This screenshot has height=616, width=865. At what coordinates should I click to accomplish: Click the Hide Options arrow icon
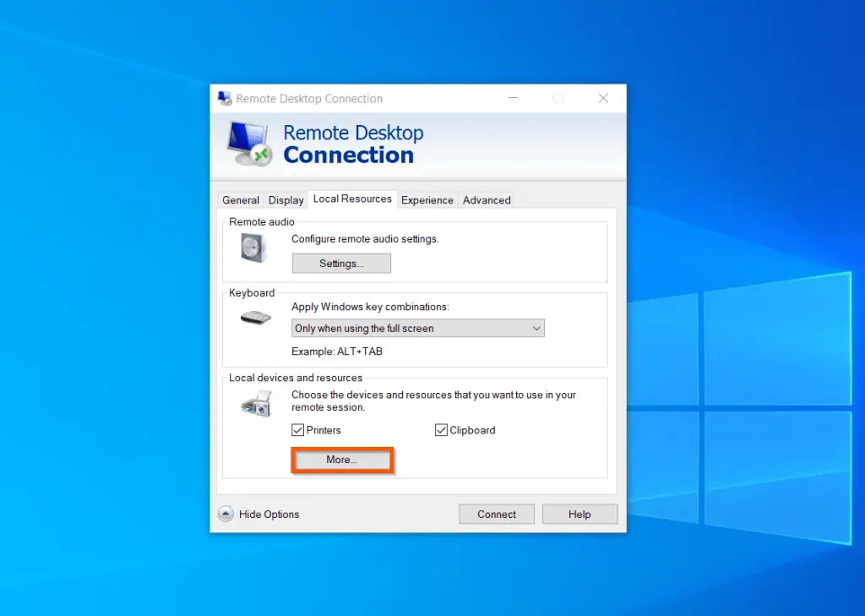(x=226, y=513)
